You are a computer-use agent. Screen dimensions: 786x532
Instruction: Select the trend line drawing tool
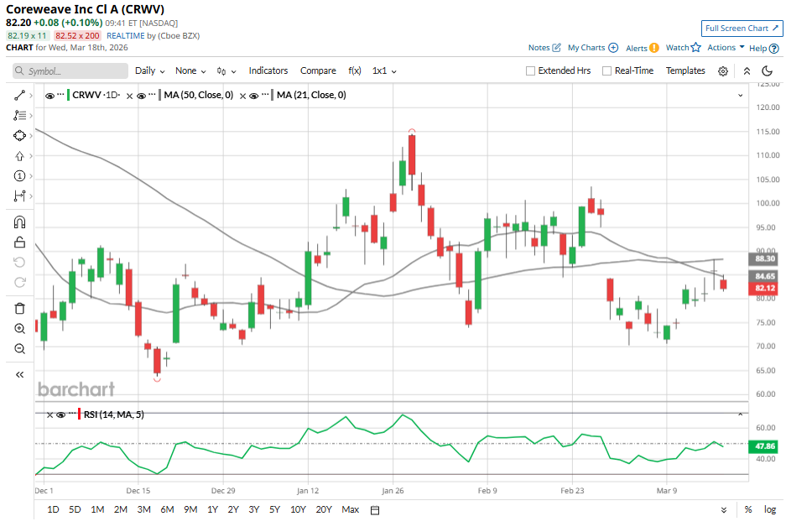pyautogui.click(x=19, y=96)
